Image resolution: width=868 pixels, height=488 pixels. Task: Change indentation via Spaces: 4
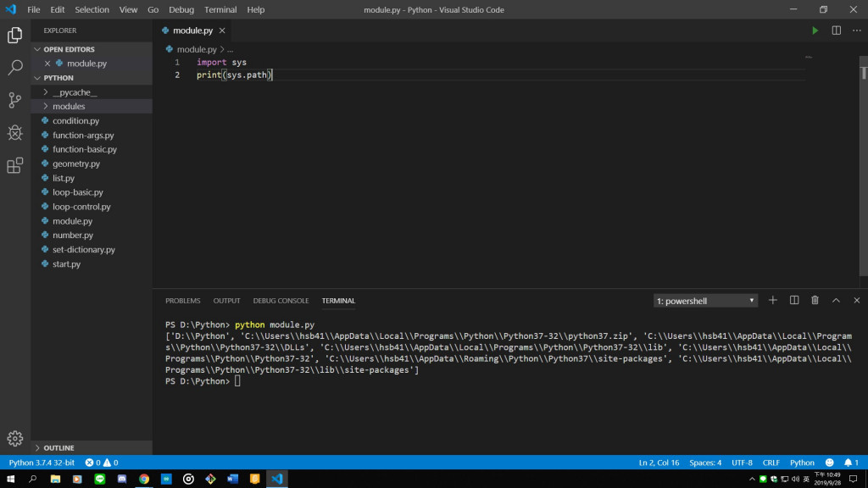click(x=705, y=463)
